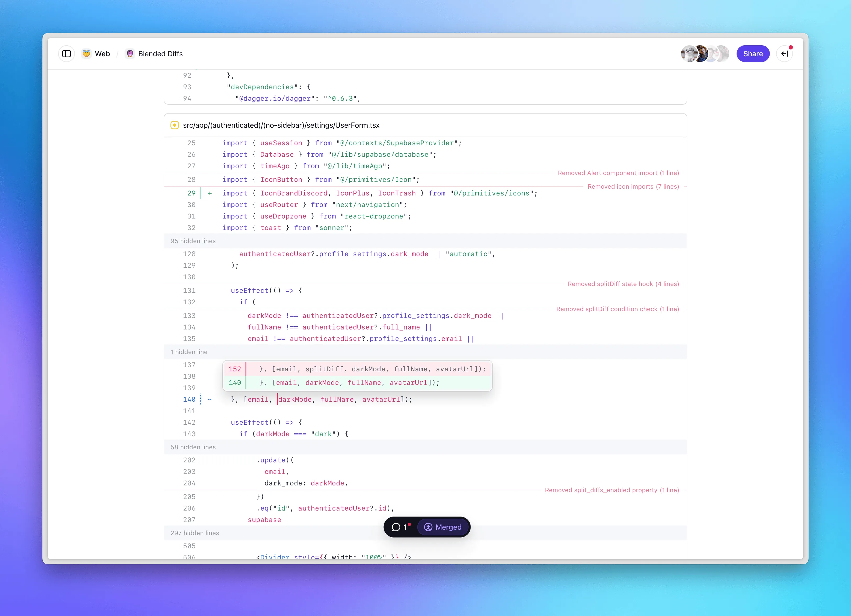The height and width of the screenshot is (616, 851).
Task: Click the "IconBrandDiscord" import name
Action: 294,193
